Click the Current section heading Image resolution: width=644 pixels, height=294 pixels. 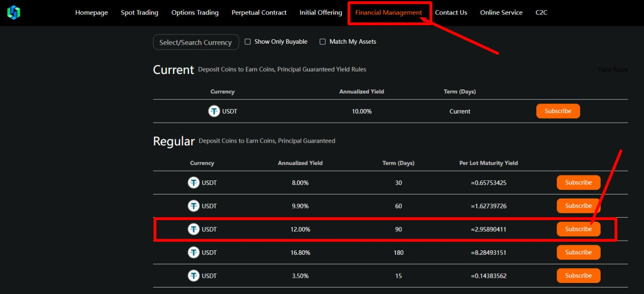pyautogui.click(x=174, y=70)
